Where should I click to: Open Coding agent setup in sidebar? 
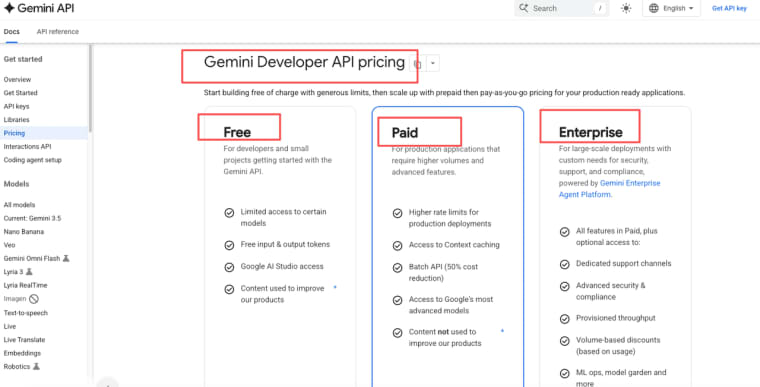[x=32, y=160]
